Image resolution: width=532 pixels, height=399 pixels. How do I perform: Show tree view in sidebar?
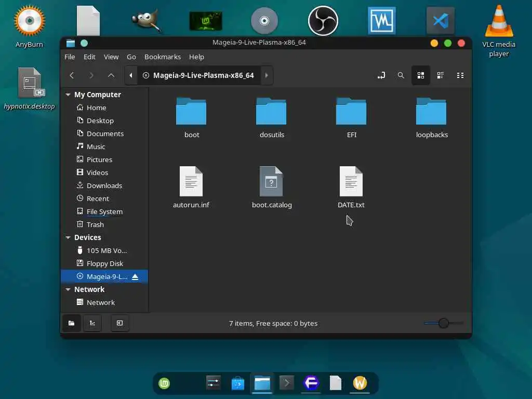[92, 323]
